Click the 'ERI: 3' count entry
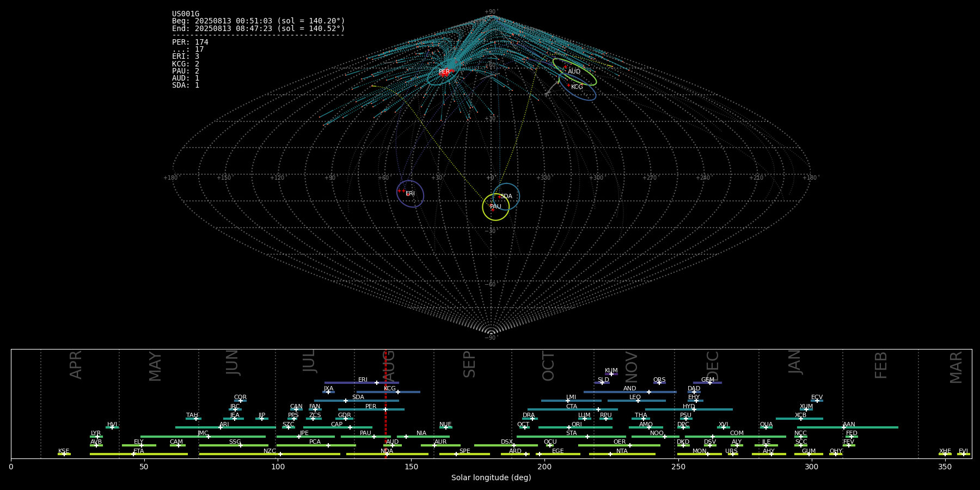 (x=186, y=57)
